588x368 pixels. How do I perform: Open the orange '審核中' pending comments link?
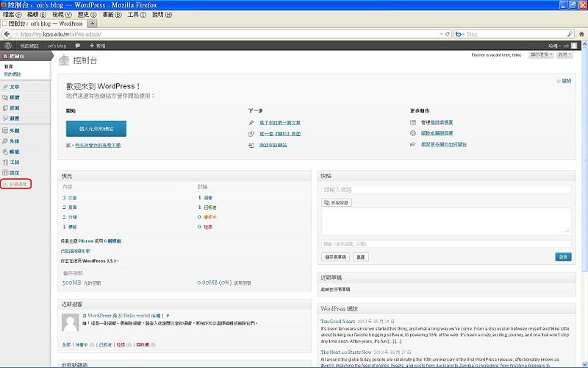[210, 217]
